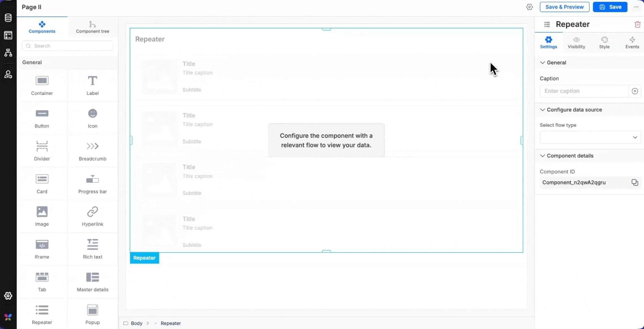Open database icon in left sidebar
Image resolution: width=644 pixels, height=329 pixels.
click(8, 18)
